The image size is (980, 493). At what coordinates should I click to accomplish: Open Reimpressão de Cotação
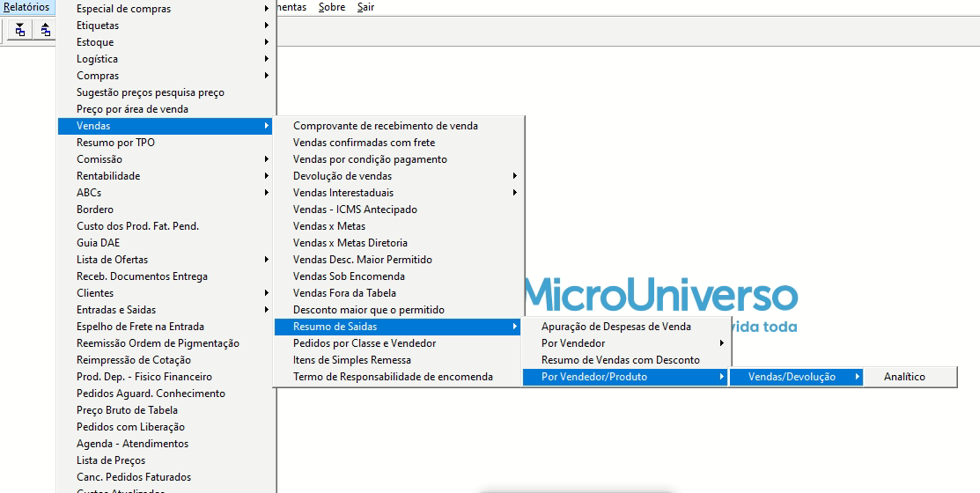point(166,360)
